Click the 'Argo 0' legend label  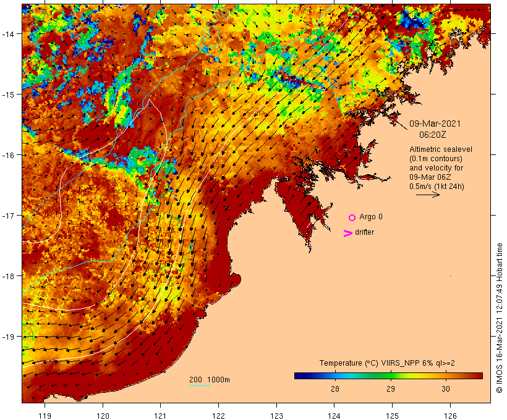pos(371,217)
